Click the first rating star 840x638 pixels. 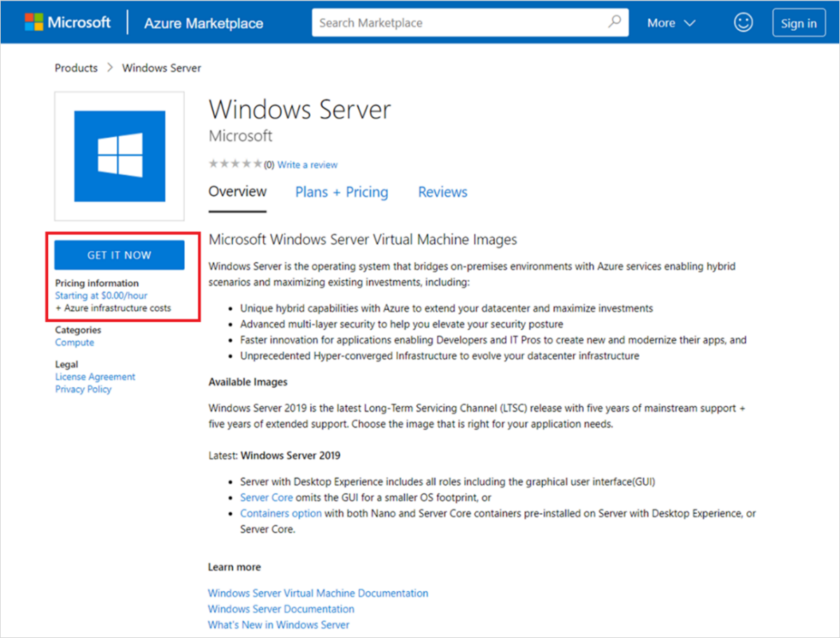[212, 163]
